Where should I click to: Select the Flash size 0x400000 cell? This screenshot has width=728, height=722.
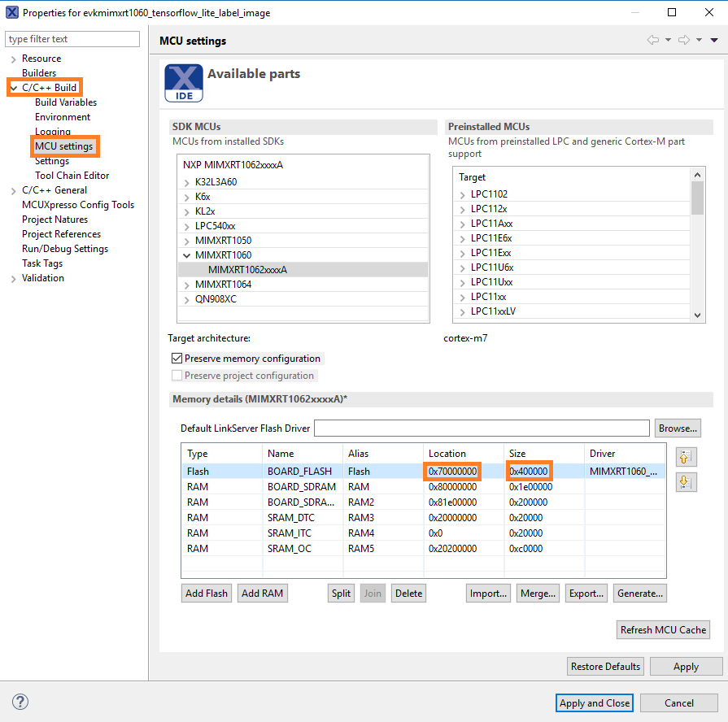tap(529, 472)
